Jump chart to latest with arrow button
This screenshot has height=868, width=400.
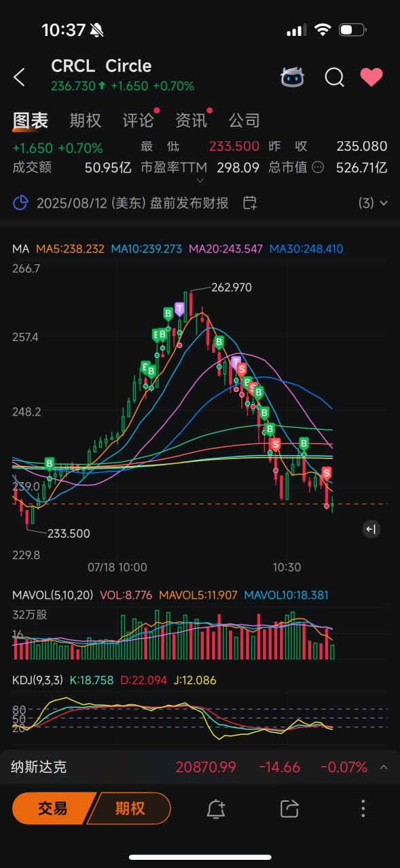[x=371, y=529]
